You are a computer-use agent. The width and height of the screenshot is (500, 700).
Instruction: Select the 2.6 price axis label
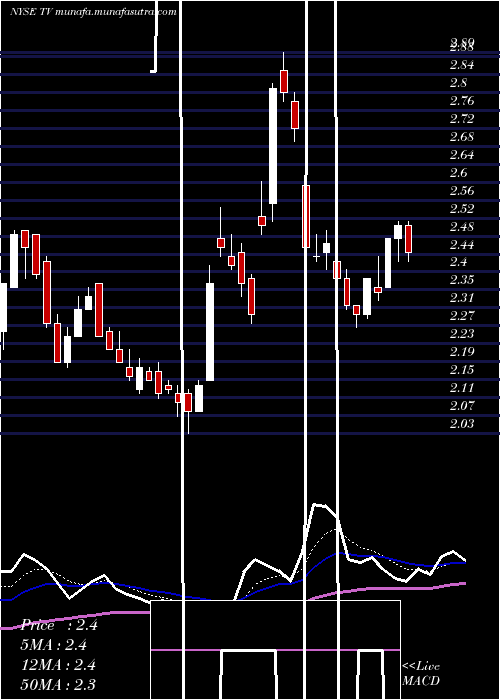[x=458, y=173]
